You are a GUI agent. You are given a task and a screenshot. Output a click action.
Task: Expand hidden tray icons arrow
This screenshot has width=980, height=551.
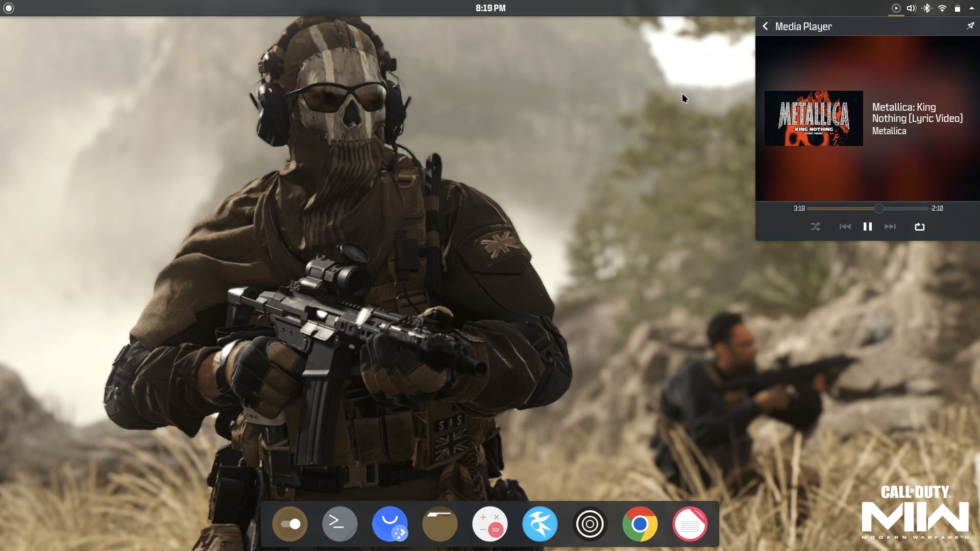[x=972, y=8]
